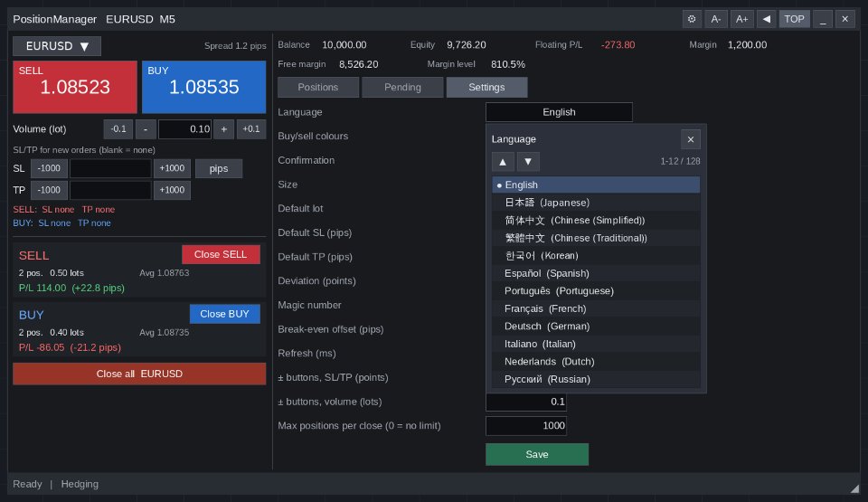Click the left-pointing triangle collapse icon

click(x=766, y=19)
